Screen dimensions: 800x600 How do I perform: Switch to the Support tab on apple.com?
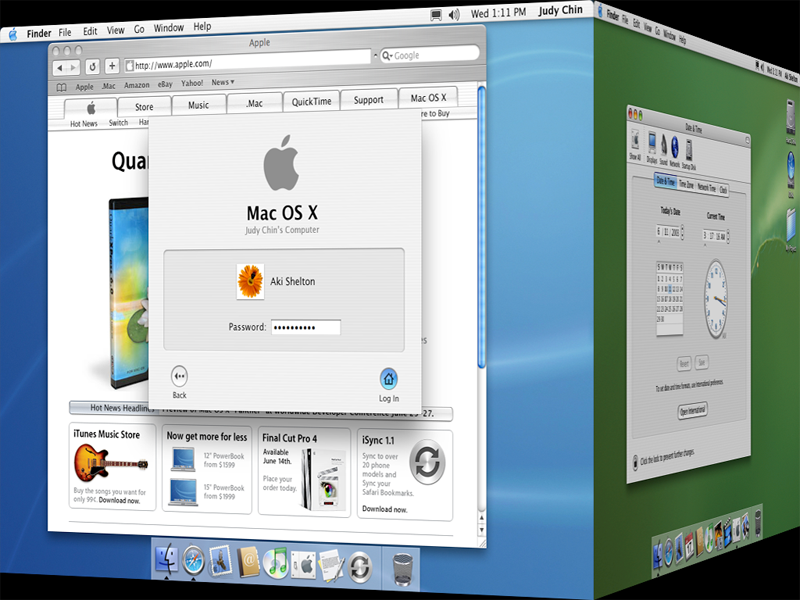click(368, 99)
